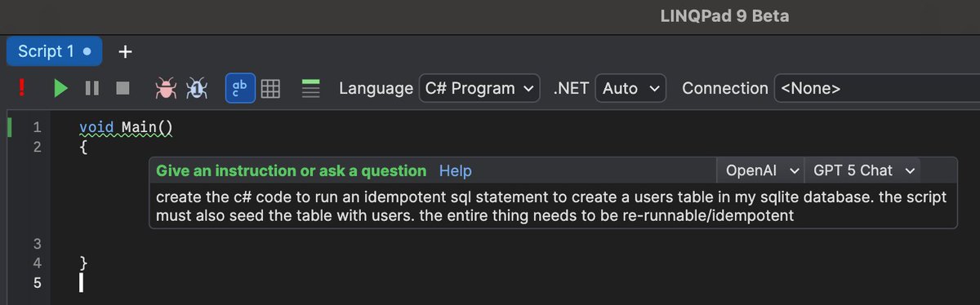
Task: Open the GPT 5 Chat model dropdown
Action: click(x=863, y=170)
